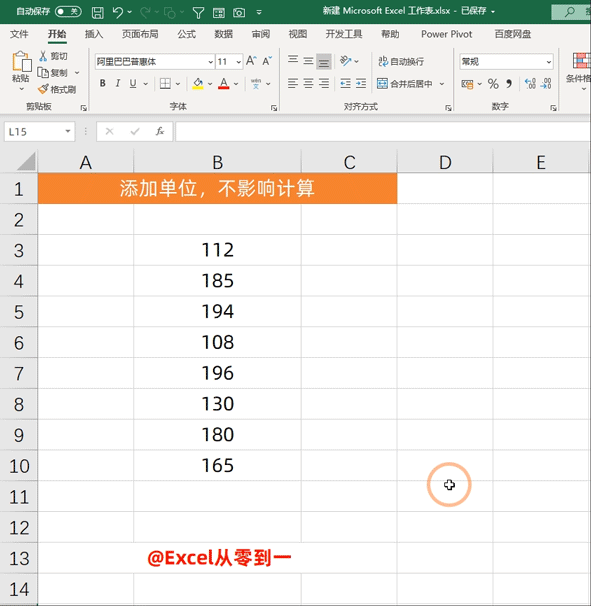This screenshot has height=606, width=591.
Task: Apply yellow fill color bucket
Action: [x=198, y=83]
